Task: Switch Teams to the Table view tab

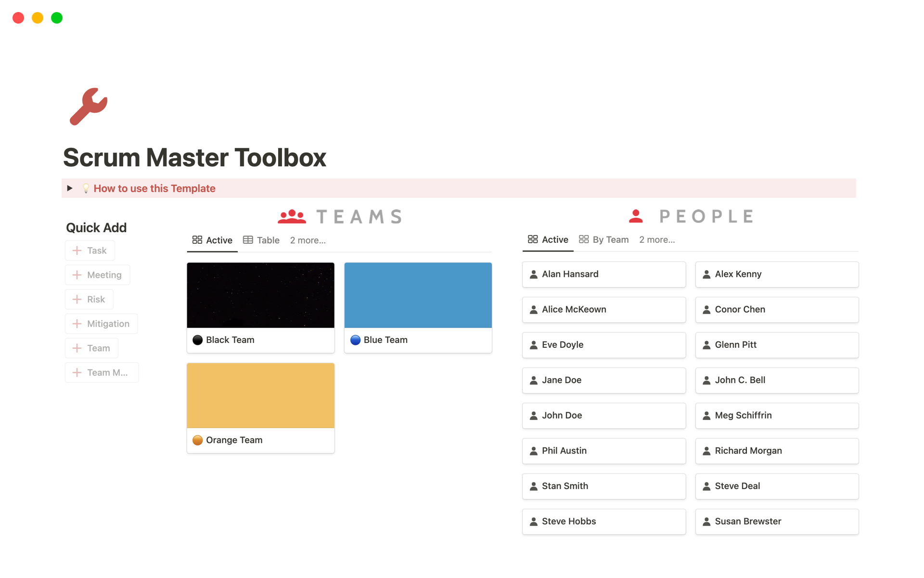Action: (x=268, y=240)
